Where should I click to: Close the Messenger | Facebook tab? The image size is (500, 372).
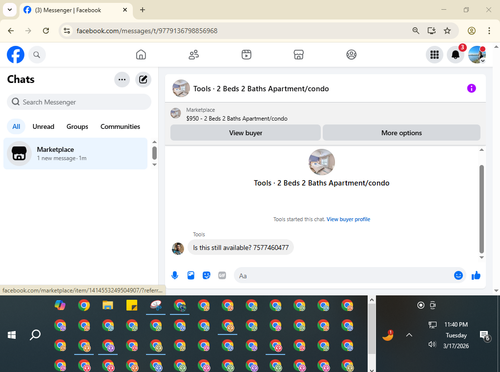pyautogui.click(x=125, y=10)
